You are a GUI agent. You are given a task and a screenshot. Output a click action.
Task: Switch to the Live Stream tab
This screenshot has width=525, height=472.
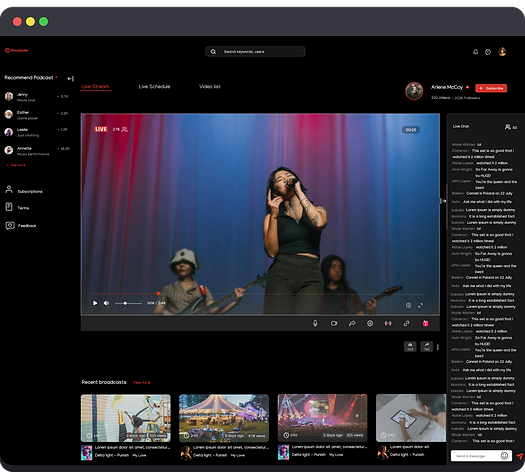point(95,87)
